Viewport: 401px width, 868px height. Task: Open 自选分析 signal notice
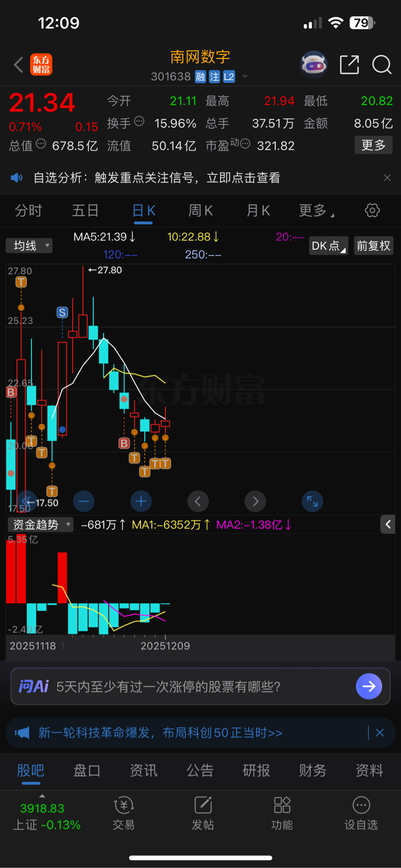tap(157, 178)
